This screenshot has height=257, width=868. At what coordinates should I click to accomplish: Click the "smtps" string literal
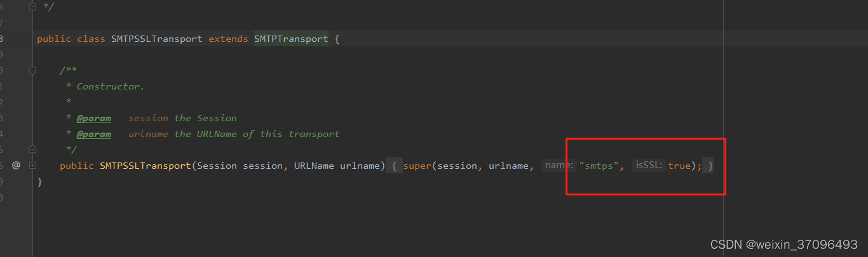pyautogui.click(x=598, y=166)
